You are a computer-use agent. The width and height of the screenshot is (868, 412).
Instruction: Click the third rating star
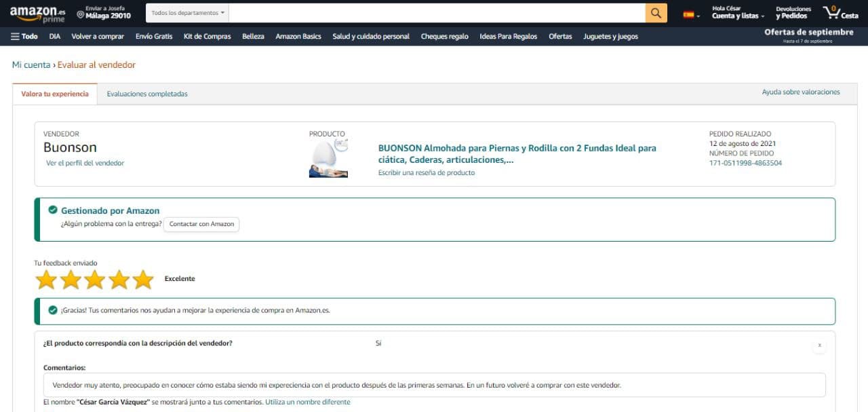coord(95,280)
